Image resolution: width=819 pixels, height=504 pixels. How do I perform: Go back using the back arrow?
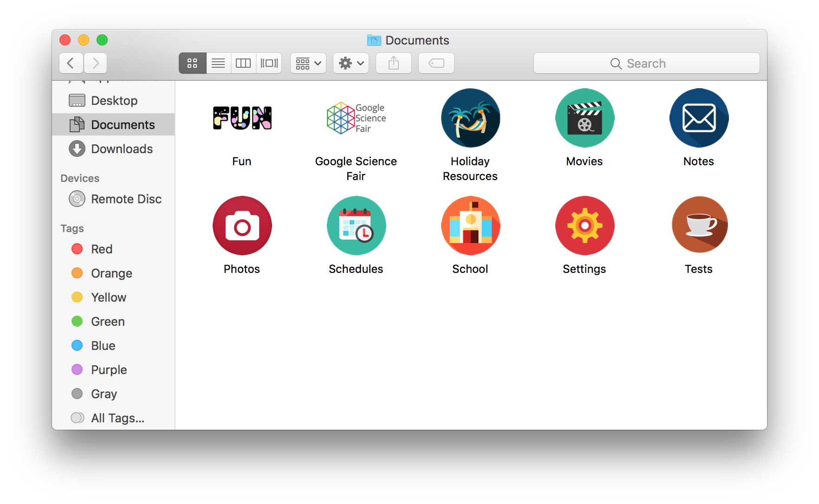[71, 63]
